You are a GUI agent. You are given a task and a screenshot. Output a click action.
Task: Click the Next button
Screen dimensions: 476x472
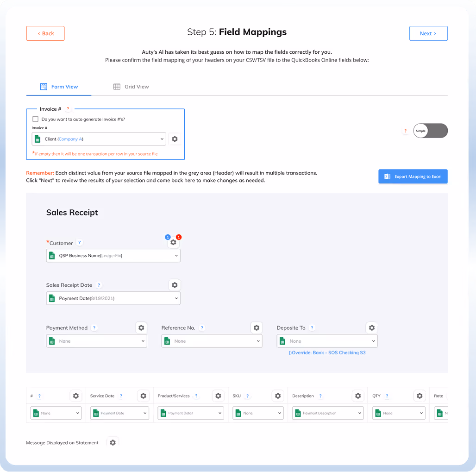tap(428, 33)
